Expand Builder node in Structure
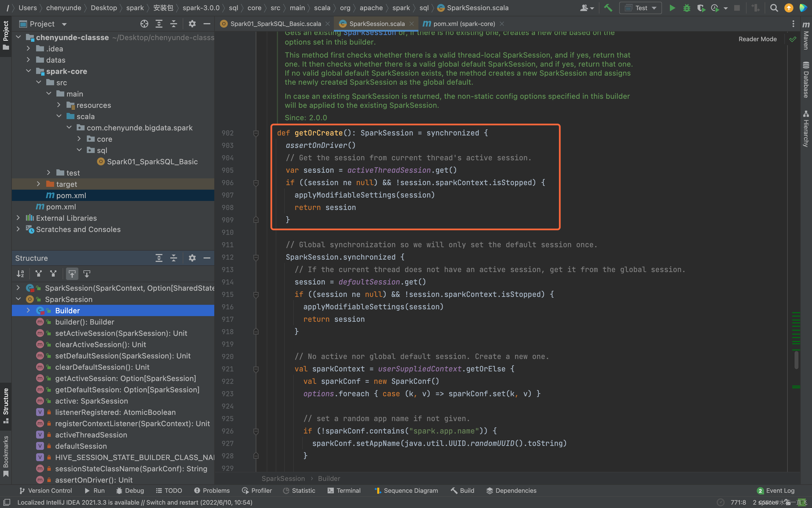 pyautogui.click(x=28, y=310)
